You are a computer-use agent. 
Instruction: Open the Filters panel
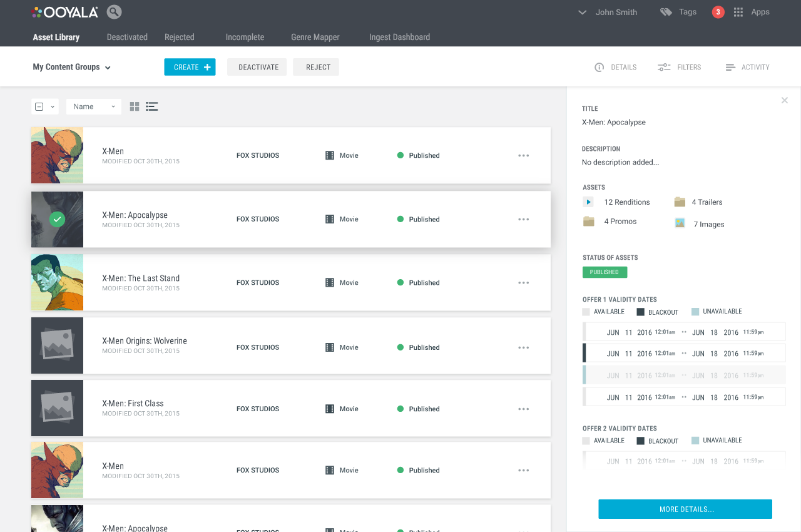click(x=679, y=67)
